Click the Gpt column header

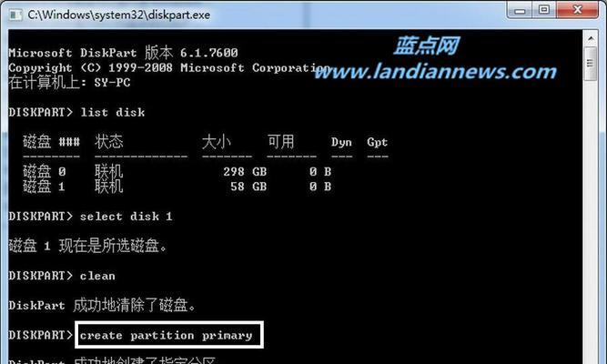click(x=378, y=142)
